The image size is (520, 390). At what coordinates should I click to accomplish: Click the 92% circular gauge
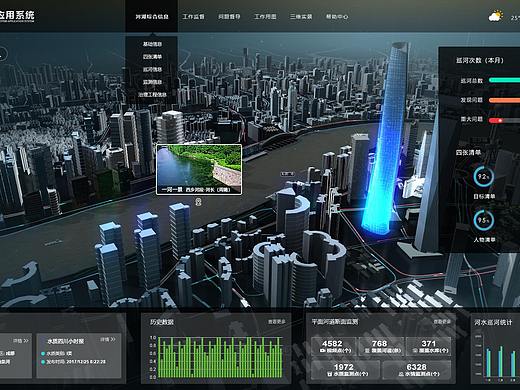(484, 176)
